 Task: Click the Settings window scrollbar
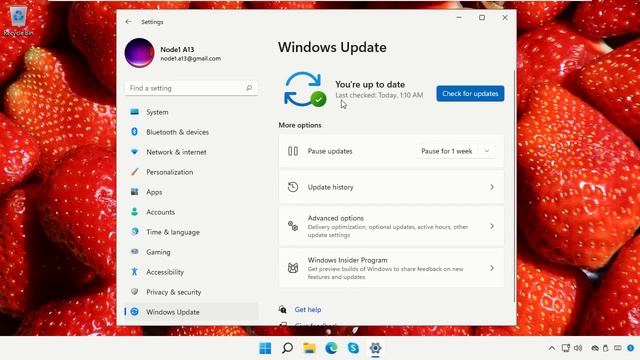point(514,186)
